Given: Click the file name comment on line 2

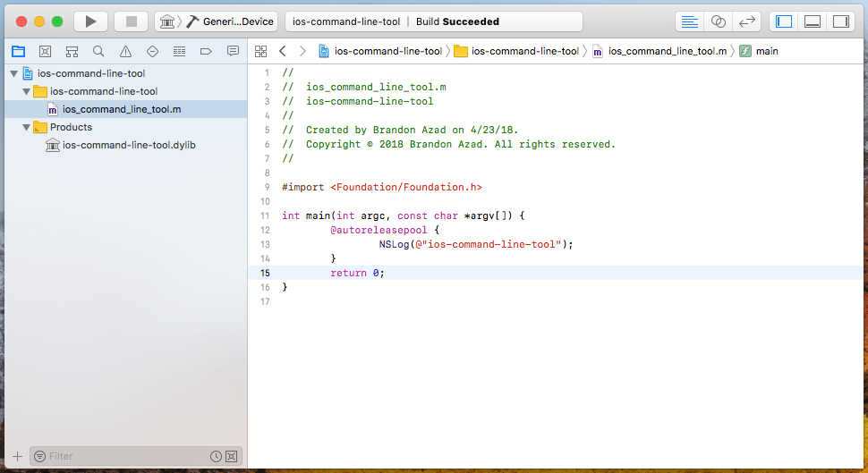Looking at the screenshot, I should tap(364, 87).
